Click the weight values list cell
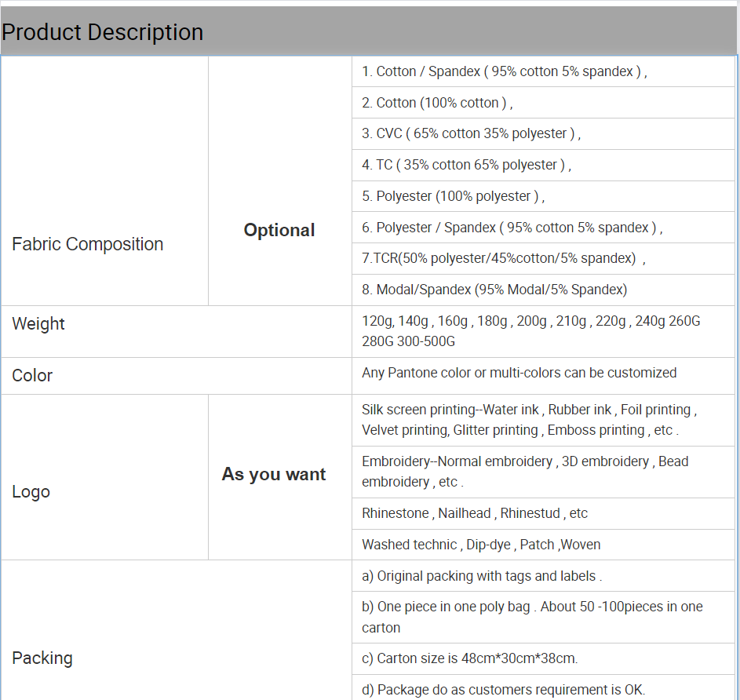 [530, 331]
